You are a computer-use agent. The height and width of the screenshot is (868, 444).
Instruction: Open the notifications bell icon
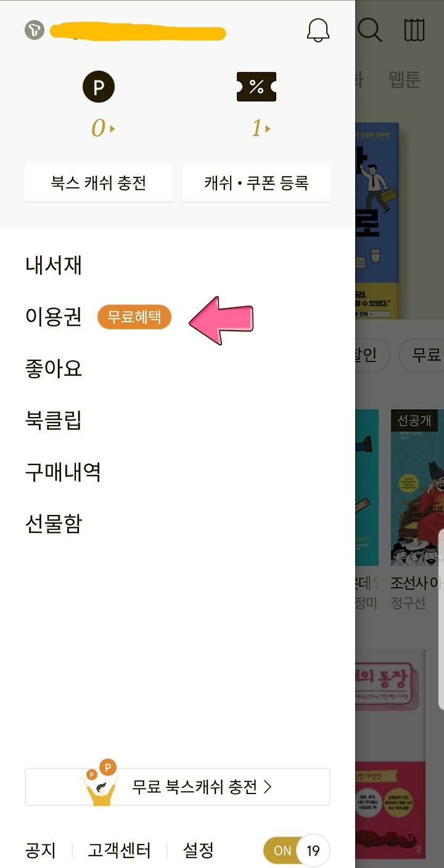318,30
